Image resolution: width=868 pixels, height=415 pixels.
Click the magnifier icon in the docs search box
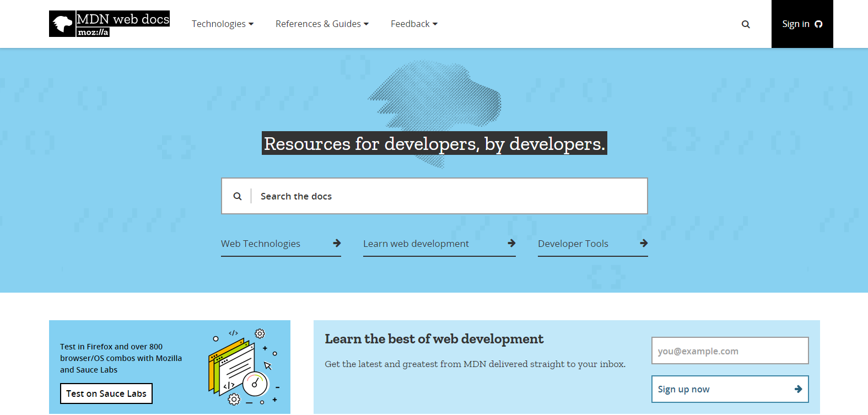coord(238,196)
